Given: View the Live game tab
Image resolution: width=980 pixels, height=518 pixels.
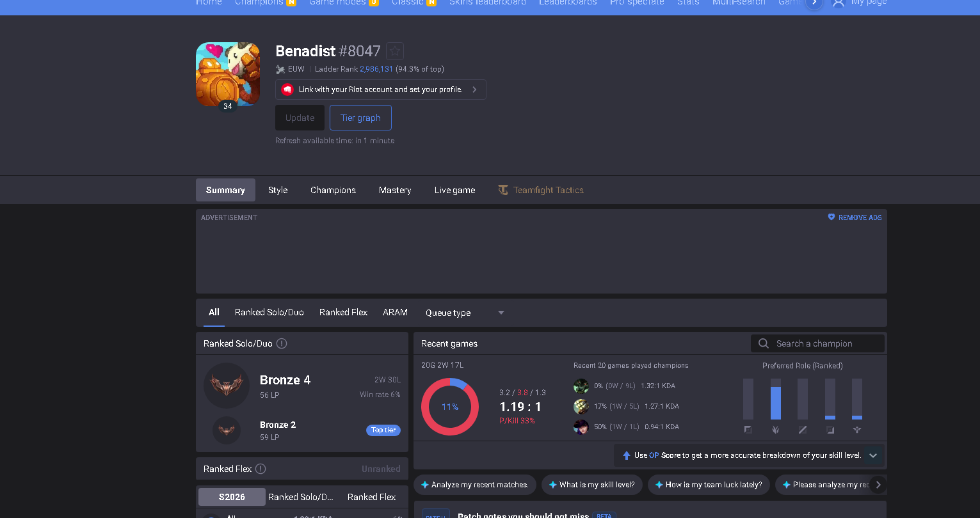Looking at the screenshot, I should click(454, 190).
